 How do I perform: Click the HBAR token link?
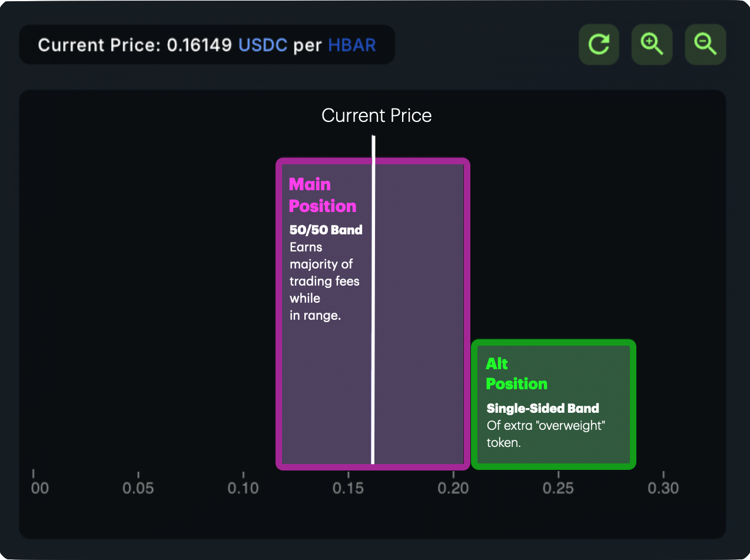[x=351, y=45]
